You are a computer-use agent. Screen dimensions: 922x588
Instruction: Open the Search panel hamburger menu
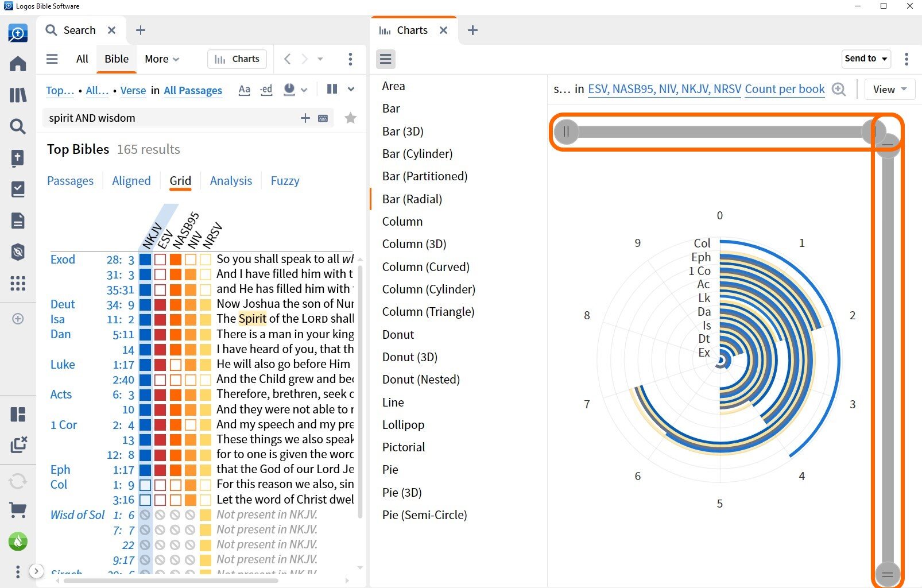point(52,59)
